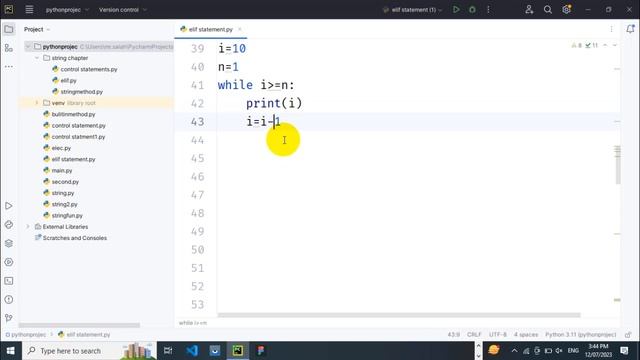Open editor tab options menu
Image resolution: width=640 pixels, height=360 pixels.
click(x=611, y=29)
